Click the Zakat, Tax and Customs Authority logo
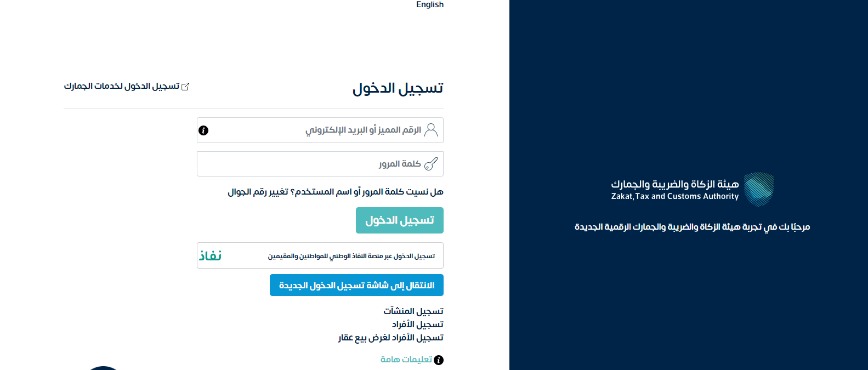Image resolution: width=868 pixels, height=370 pixels. point(759,189)
